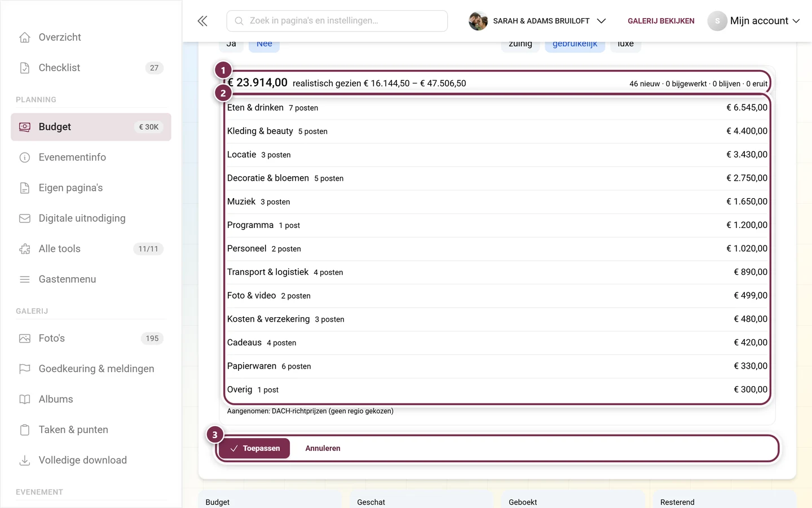Go to Checklist menu item
Viewport: 812px width, 508px height.
(91, 68)
